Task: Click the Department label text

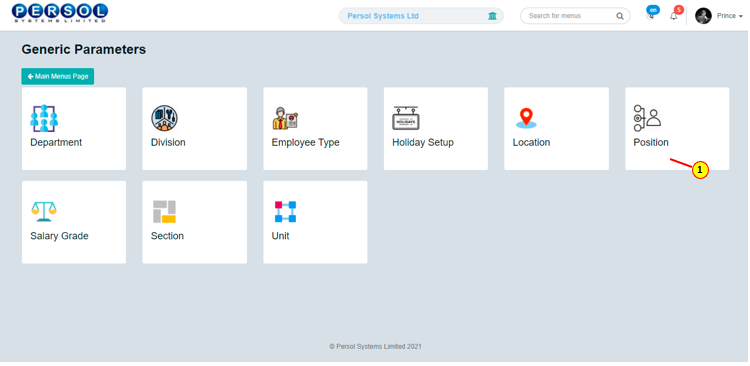Action: pyautogui.click(x=56, y=143)
